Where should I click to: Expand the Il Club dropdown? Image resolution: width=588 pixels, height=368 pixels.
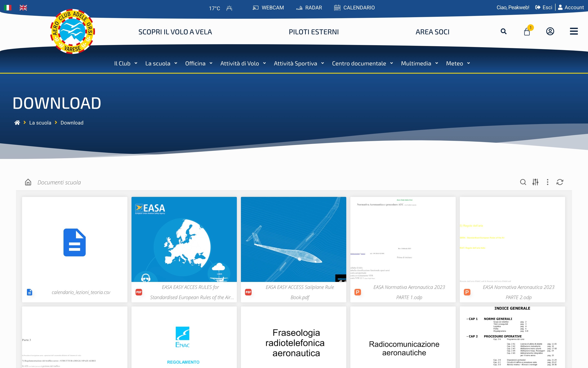[x=126, y=63]
